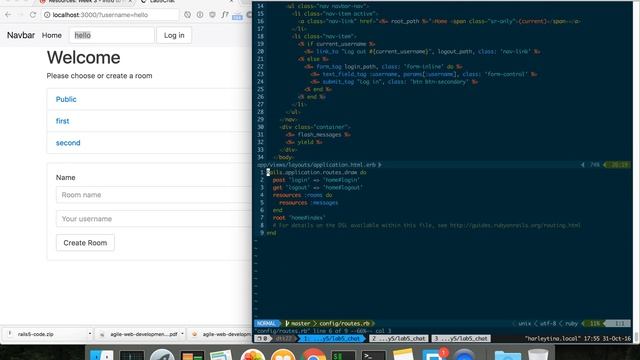This screenshot has height=360, width=640.
Task: Open the Public room
Action: 66,99
